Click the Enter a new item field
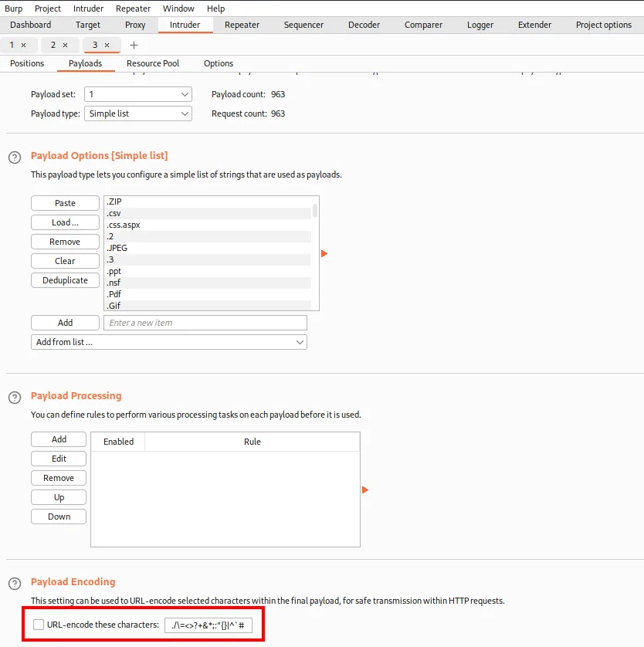This screenshot has height=647, width=644. click(x=205, y=323)
